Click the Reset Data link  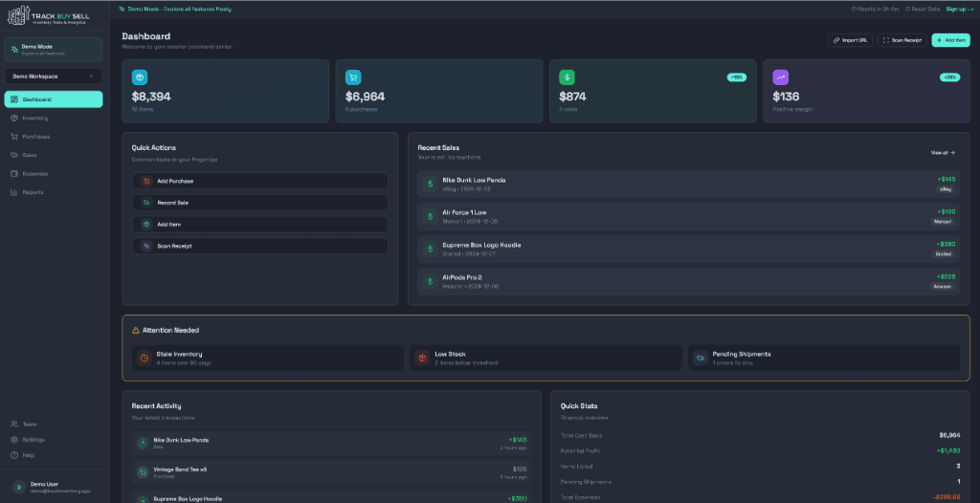[x=923, y=9]
